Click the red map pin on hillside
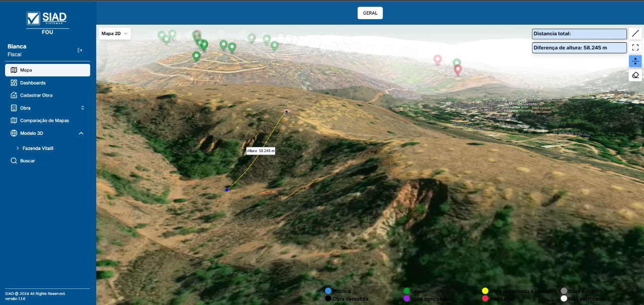644x305 pixels. [458, 69]
